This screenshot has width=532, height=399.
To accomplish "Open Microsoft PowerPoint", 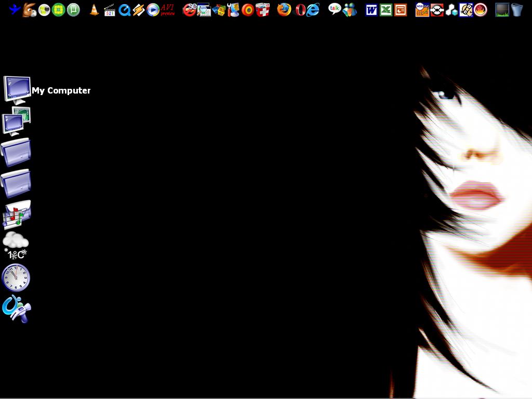I will (401, 10).
